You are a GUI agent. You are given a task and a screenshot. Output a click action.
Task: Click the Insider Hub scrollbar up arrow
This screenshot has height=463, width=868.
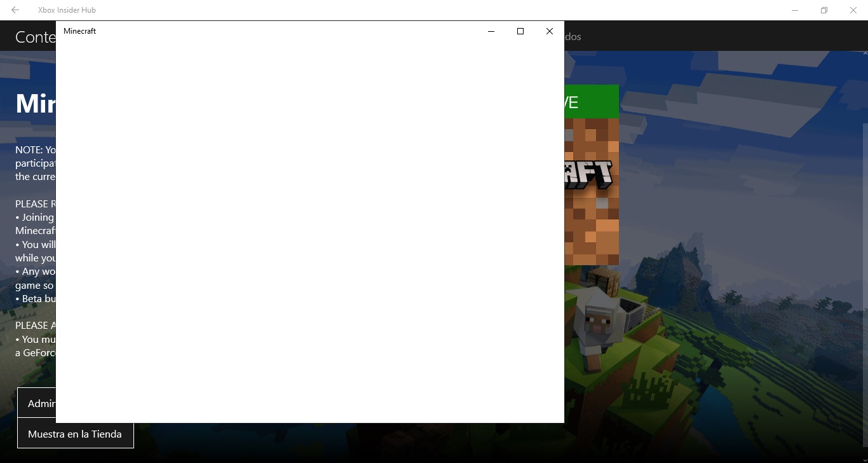click(864, 54)
